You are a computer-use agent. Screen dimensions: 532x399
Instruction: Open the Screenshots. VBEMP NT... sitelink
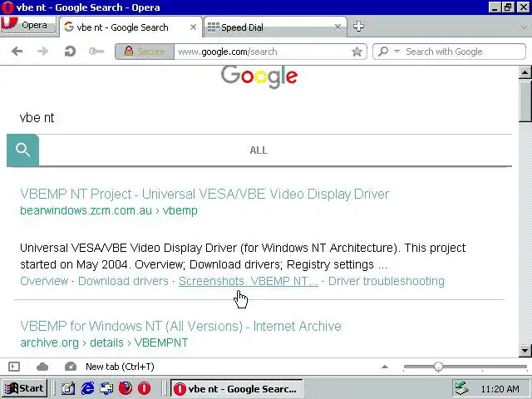[249, 281]
